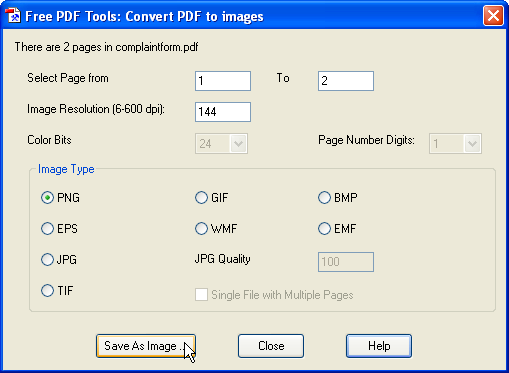Choose the EMF format option
The image size is (509, 373).
point(324,229)
